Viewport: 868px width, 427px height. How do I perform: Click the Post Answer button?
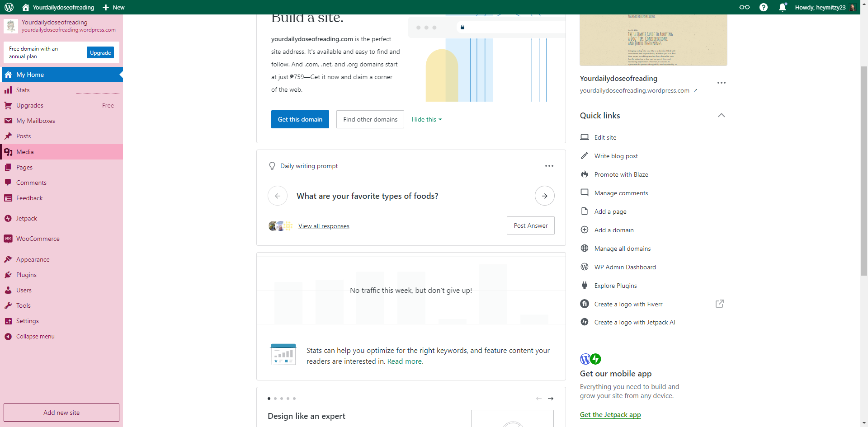(530, 225)
